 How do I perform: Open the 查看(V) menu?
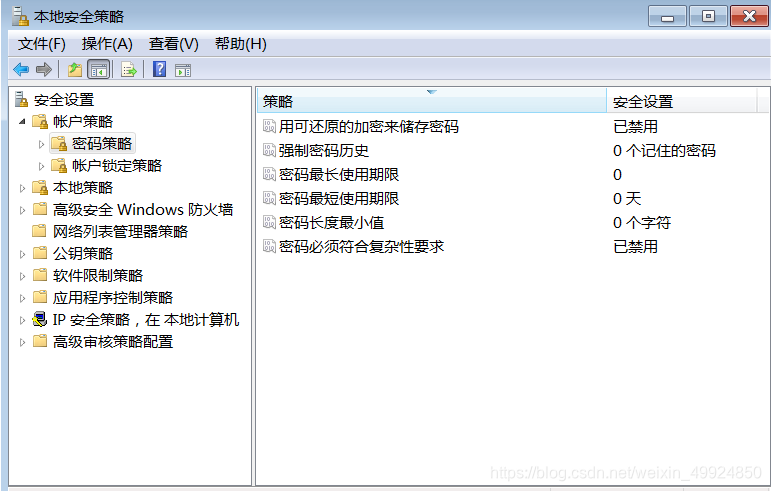coord(174,44)
